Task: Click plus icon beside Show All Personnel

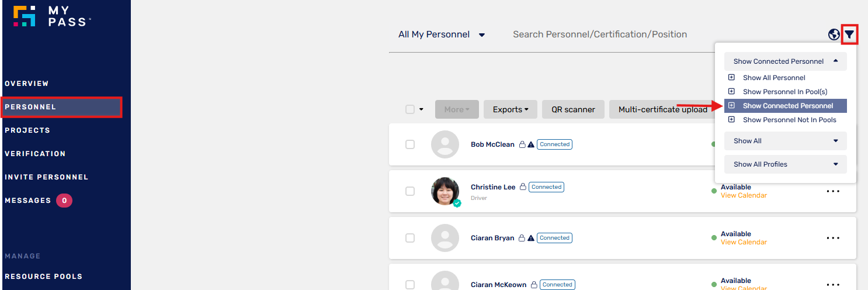Action: point(731,77)
